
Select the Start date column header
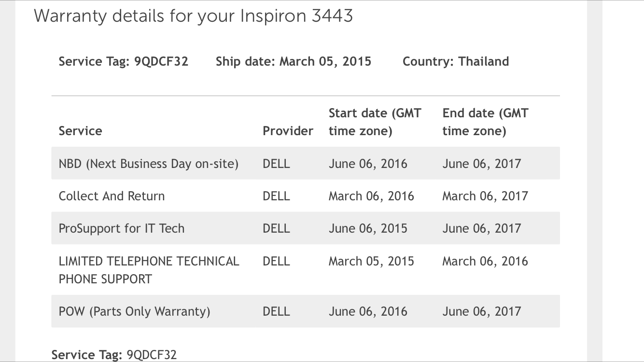[x=375, y=122]
